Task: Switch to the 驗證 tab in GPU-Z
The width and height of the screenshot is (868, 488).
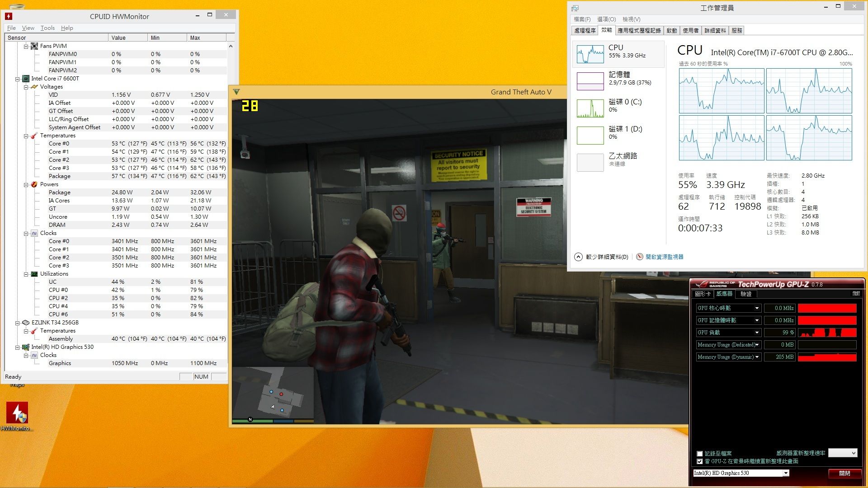Action: point(746,294)
